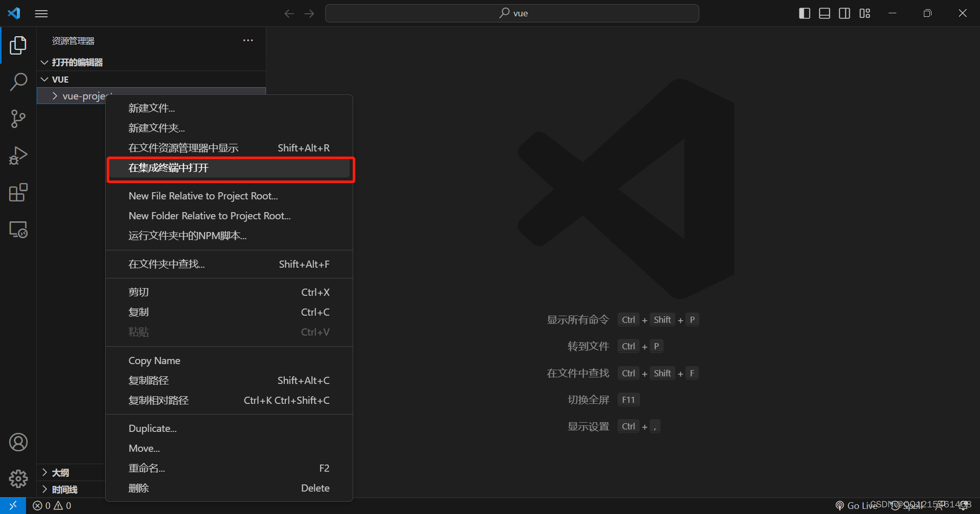Click the vue command center search box
The image size is (980, 514).
(x=512, y=13)
